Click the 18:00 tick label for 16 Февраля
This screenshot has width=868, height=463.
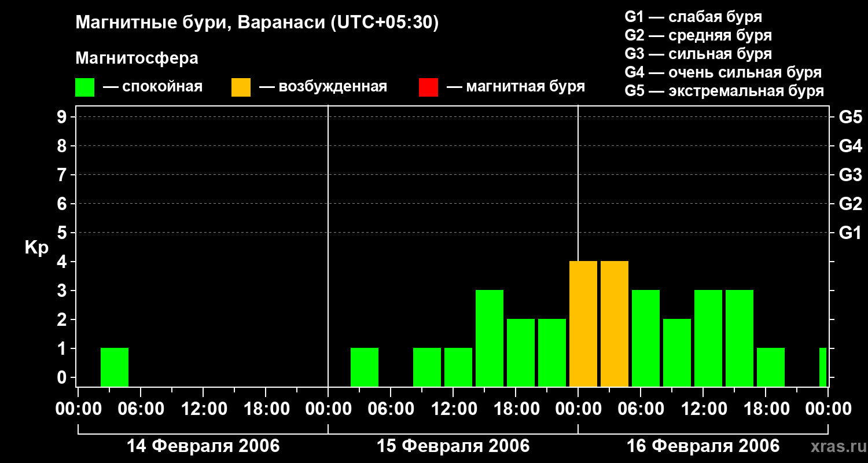pos(766,409)
